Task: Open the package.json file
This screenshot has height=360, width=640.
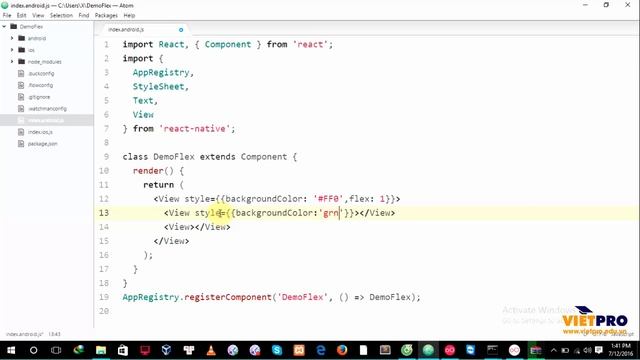Action: click(42, 144)
